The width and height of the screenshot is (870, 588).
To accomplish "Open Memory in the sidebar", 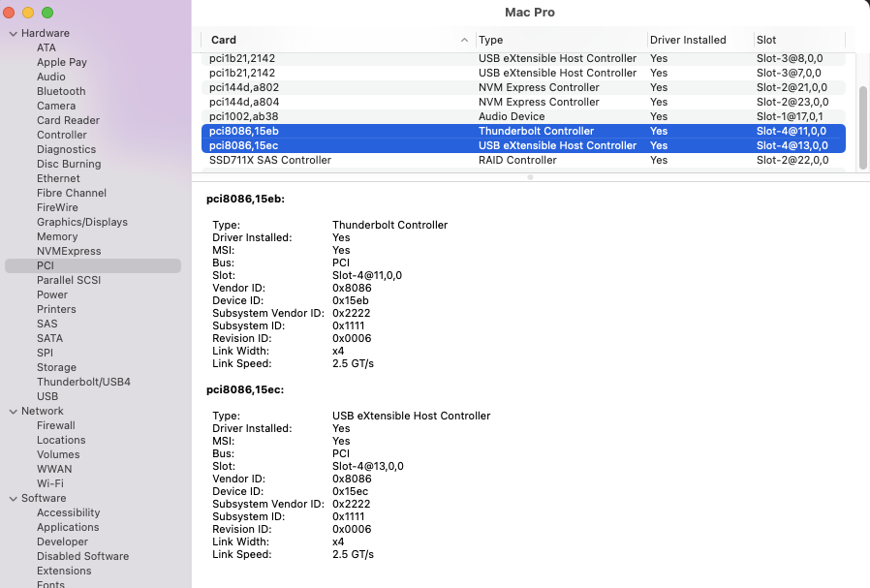I will (x=57, y=236).
